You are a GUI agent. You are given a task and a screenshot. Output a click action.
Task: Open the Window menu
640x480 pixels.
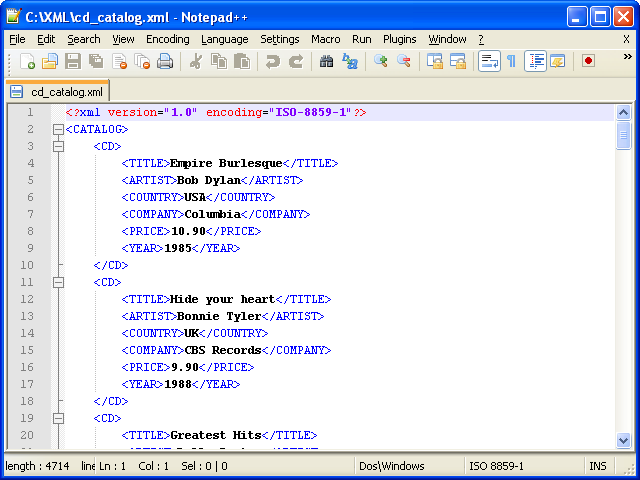point(447,39)
